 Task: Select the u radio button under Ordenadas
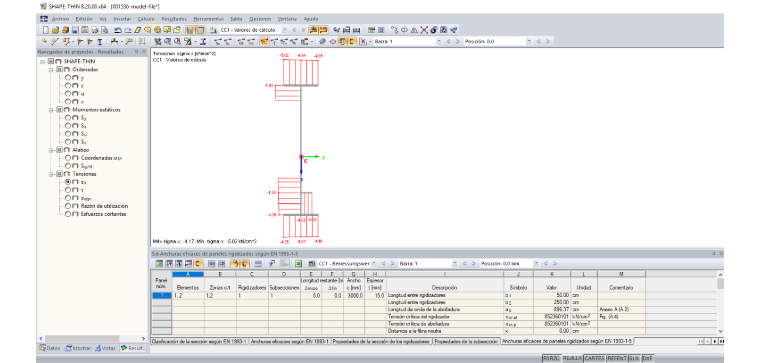[68, 94]
